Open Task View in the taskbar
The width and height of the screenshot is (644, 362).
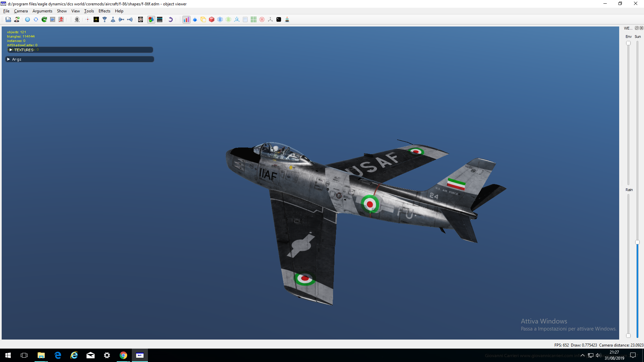[24, 355]
